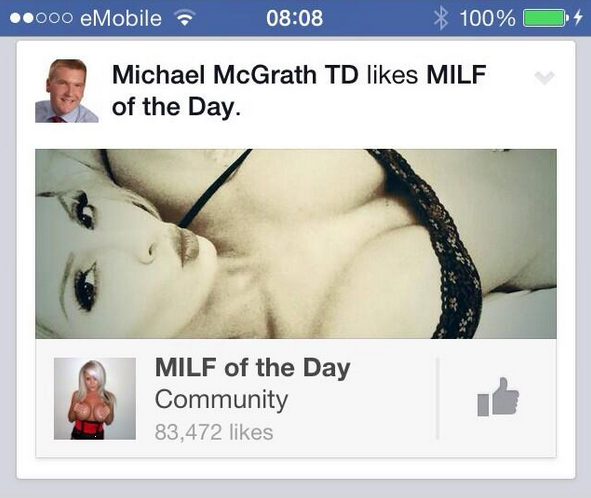Tap the Bluetooth icon in status bar
Viewport: 591px width, 498px height.
pos(441,18)
